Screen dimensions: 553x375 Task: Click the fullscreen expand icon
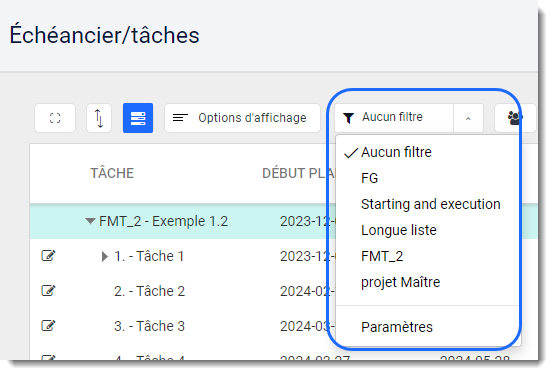coord(55,118)
